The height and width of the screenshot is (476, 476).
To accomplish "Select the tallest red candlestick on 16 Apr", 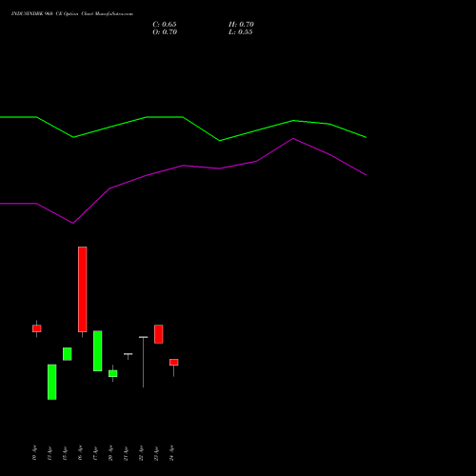I will [83, 289].
